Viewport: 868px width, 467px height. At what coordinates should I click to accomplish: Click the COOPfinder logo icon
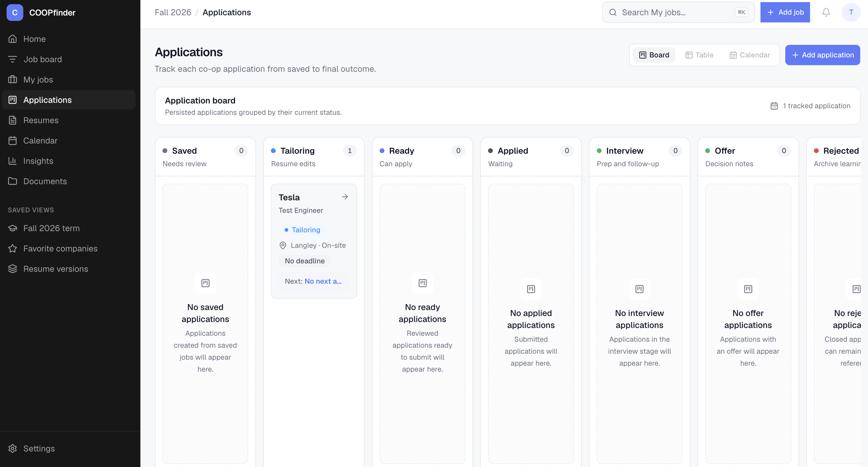click(15, 13)
